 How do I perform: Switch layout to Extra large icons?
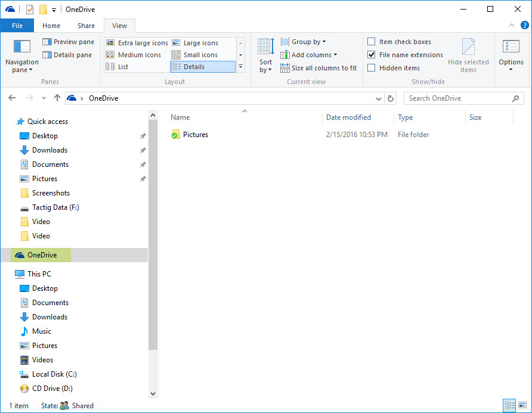pyautogui.click(x=137, y=43)
